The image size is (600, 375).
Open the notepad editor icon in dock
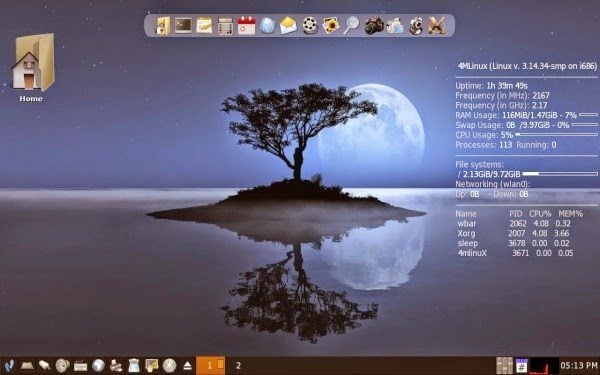204,26
